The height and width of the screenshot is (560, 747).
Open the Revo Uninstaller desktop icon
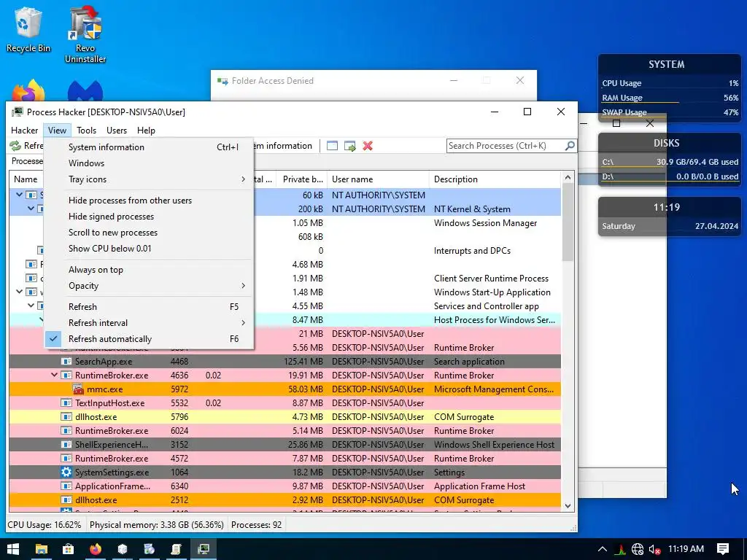[85, 34]
